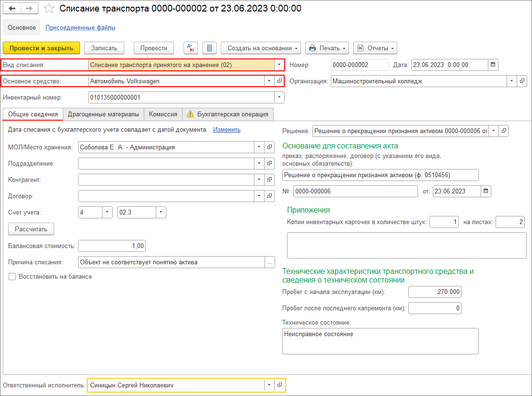Expand Инвентарный номер dropdown
The height and width of the screenshot is (396, 532).
pos(279,97)
